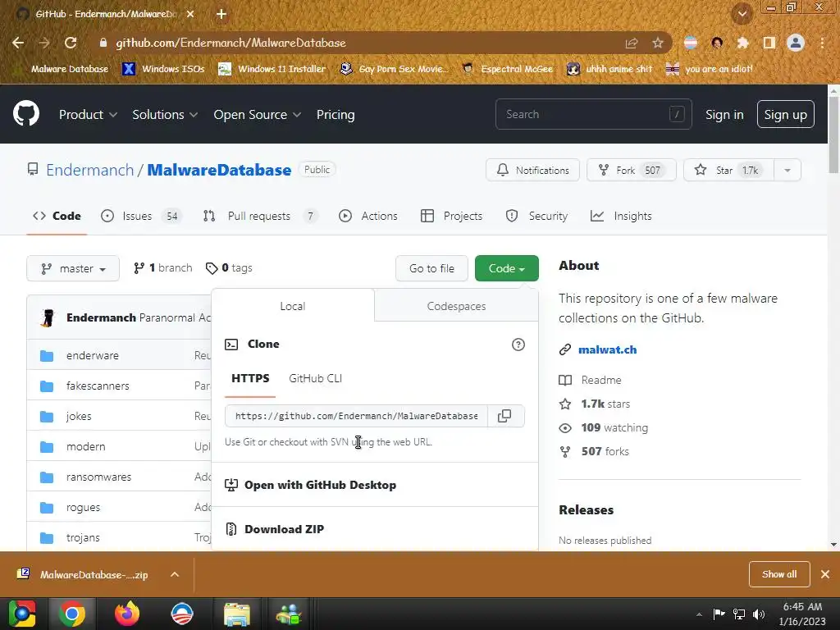The height and width of the screenshot is (630, 840).
Task: Click the Sign up button
Action: tap(785, 115)
